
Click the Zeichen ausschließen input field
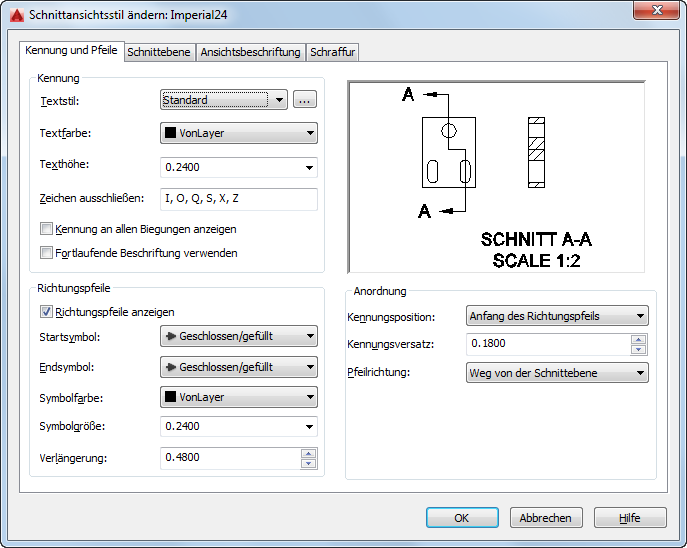[x=239, y=199]
